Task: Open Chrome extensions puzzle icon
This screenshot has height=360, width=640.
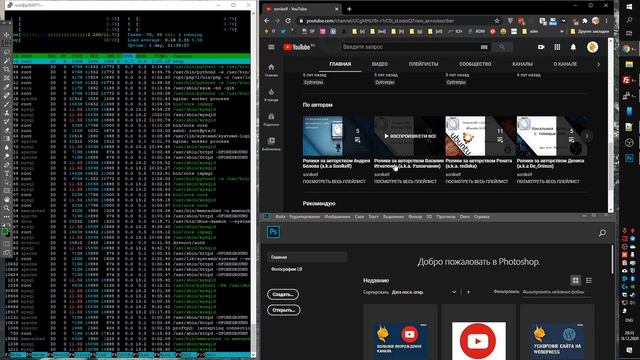Action: click(584, 20)
